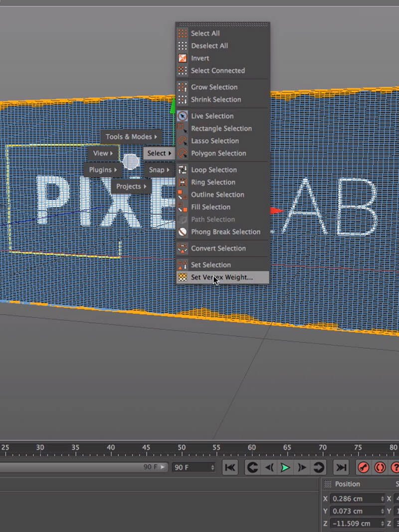Choose Phong Break Selection menu entry
399x532 pixels.
coord(223,232)
